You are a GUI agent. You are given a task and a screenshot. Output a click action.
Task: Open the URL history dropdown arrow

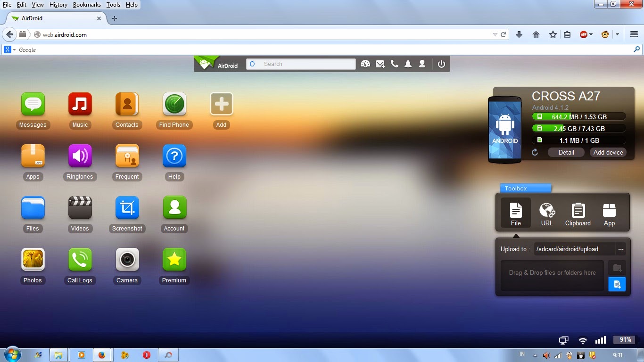[495, 34]
